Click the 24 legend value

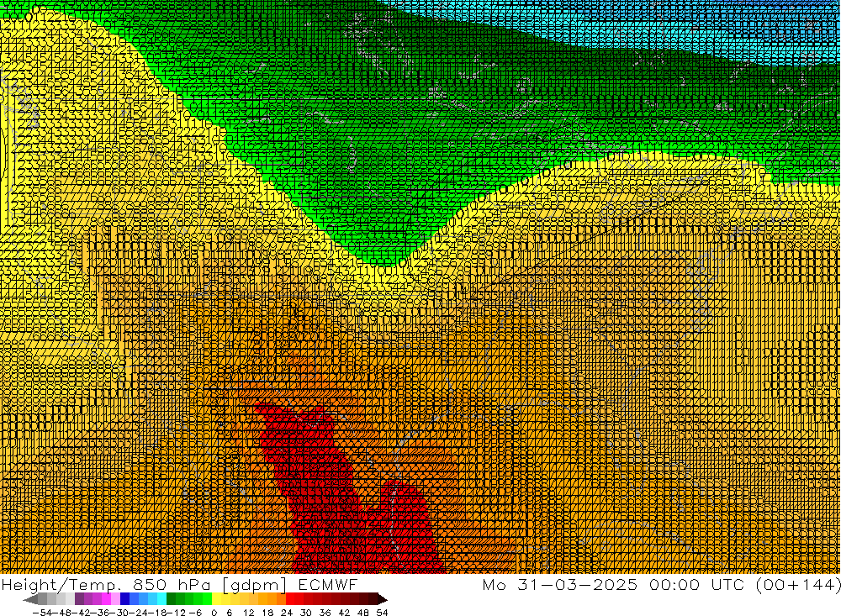point(287,613)
